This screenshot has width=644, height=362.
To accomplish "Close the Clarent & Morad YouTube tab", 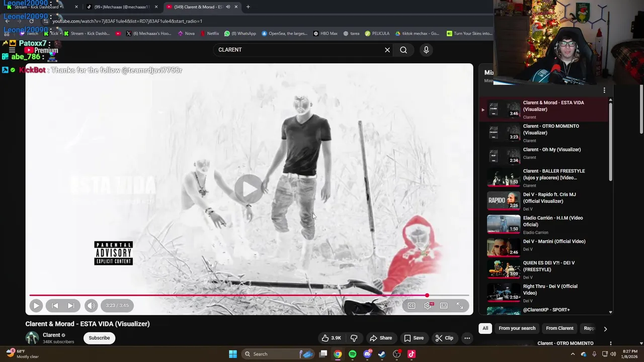I will 236,7.
